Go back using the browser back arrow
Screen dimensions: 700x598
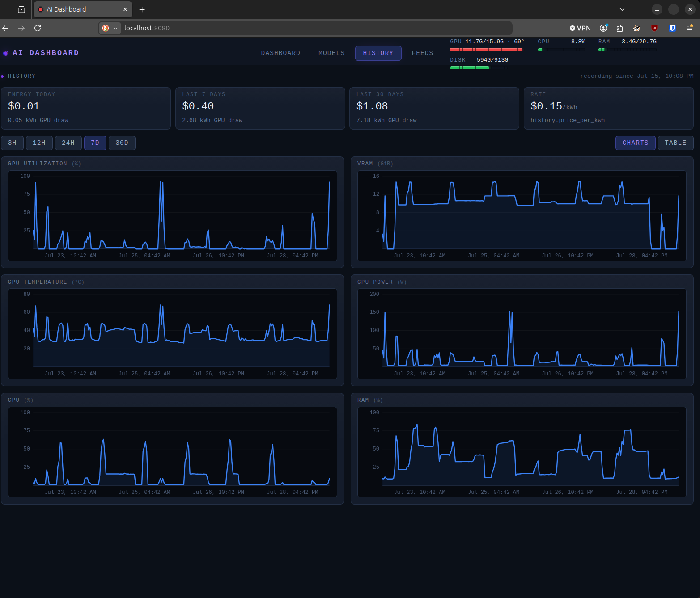click(x=5, y=28)
